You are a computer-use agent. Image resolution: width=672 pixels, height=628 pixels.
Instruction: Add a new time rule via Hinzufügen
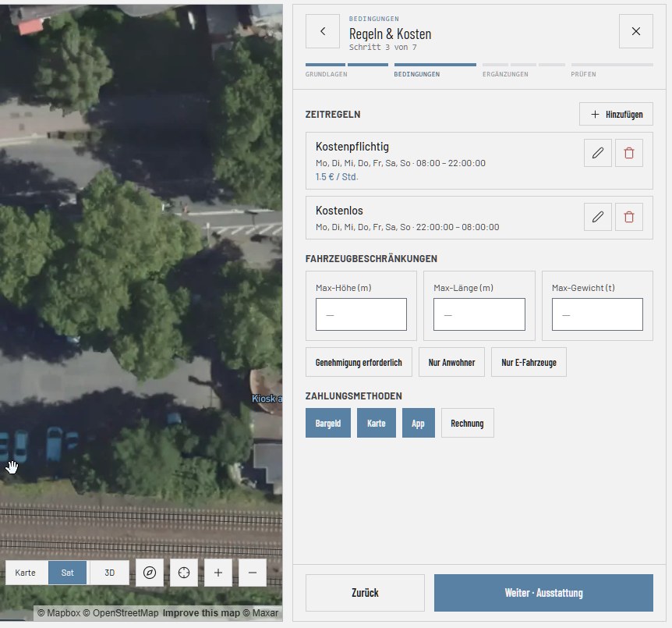616,114
